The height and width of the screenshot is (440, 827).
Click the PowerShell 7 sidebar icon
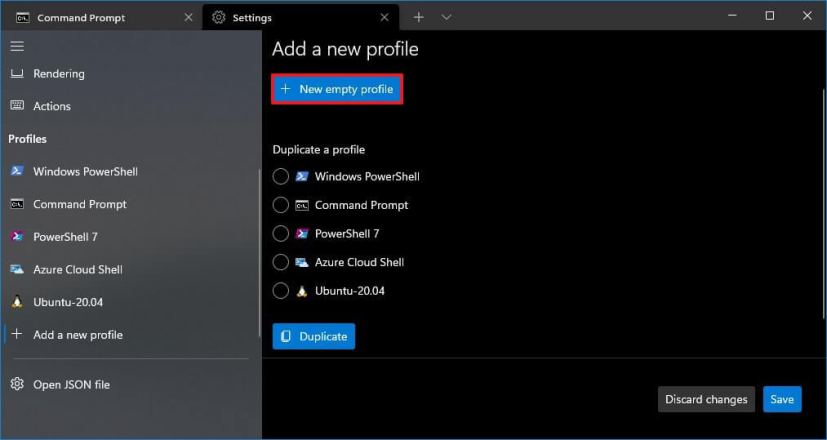pos(17,236)
